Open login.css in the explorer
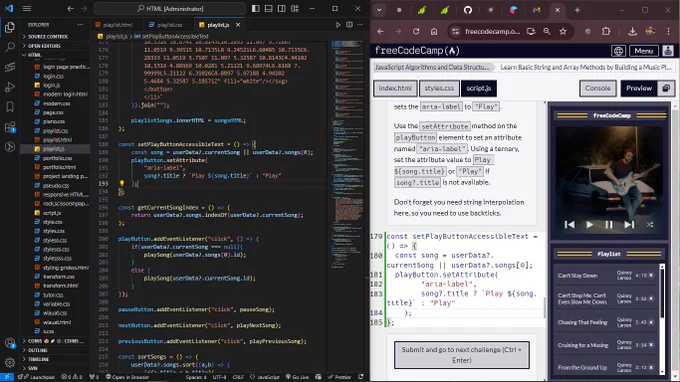 (x=53, y=76)
